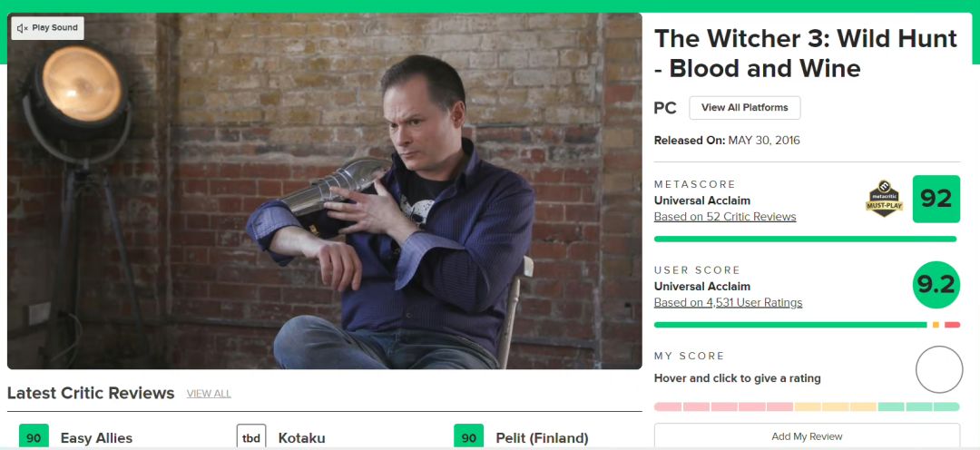
Task: Open Based on 4,531 User Ratings link
Action: click(728, 303)
